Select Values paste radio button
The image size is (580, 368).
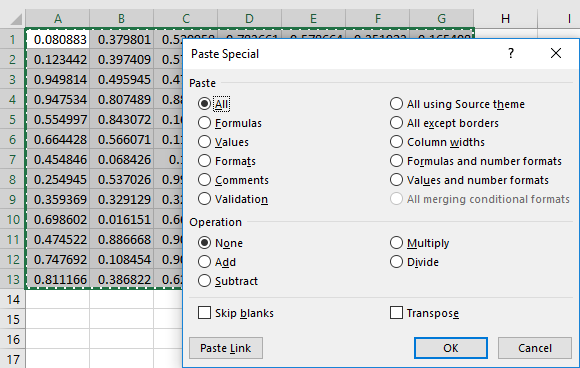pos(205,142)
